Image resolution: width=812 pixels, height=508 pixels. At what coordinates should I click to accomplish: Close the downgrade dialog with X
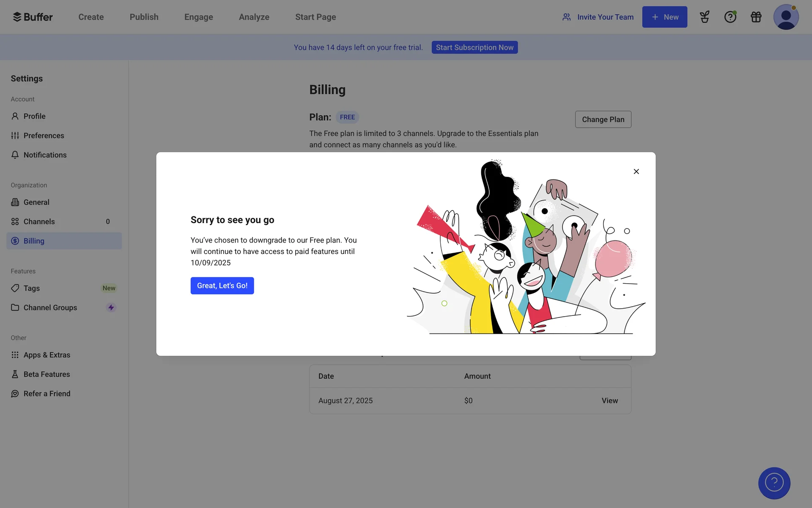tap(636, 171)
